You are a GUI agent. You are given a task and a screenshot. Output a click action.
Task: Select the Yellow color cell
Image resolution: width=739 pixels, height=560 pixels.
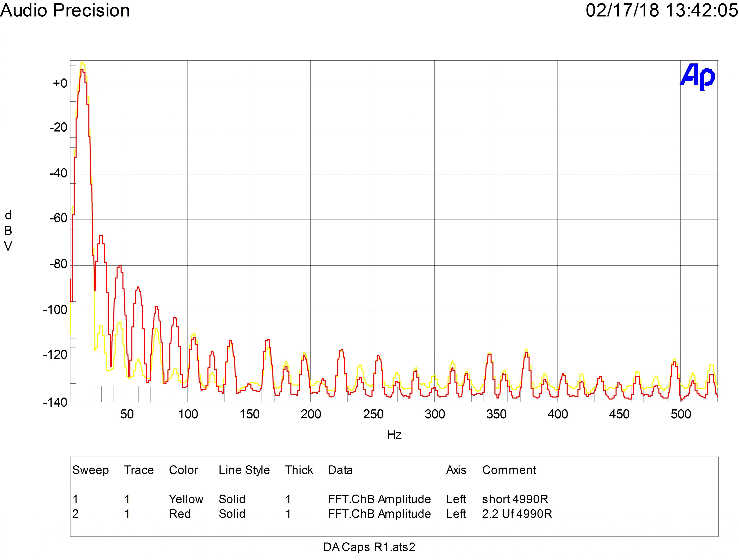(186, 499)
